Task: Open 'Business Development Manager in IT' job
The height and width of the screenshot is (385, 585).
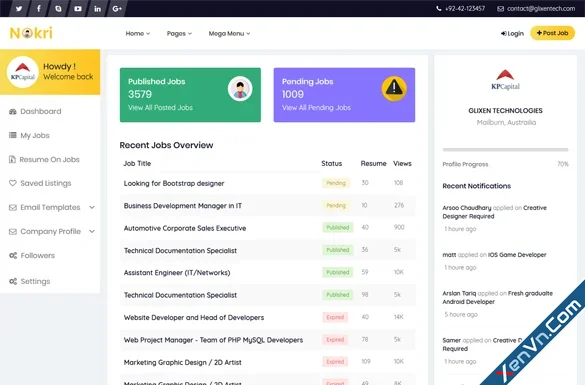Action: click(x=183, y=206)
